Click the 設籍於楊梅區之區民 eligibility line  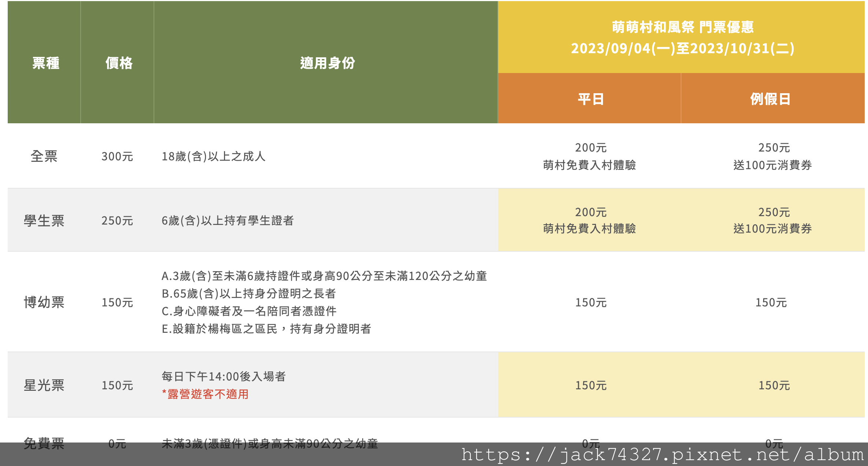[x=266, y=329]
